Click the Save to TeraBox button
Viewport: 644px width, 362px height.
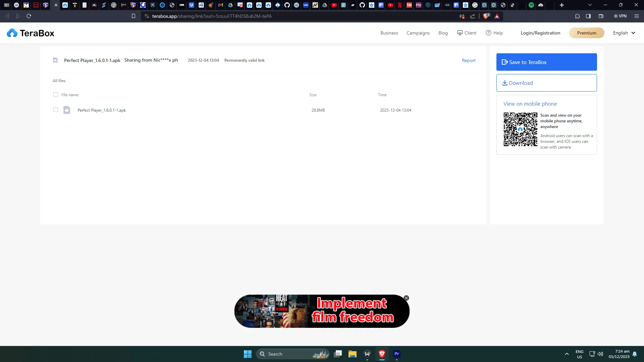click(x=546, y=62)
